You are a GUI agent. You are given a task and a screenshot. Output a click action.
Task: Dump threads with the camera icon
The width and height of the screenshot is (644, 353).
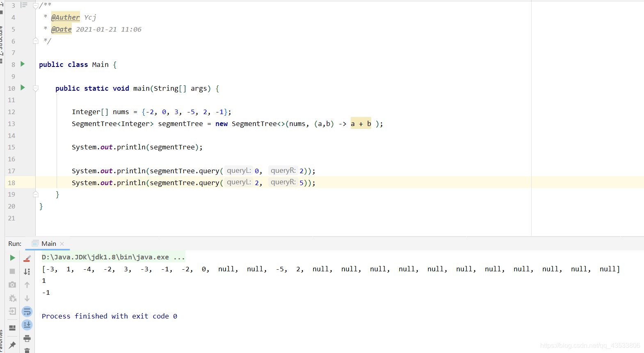(12, 284)
